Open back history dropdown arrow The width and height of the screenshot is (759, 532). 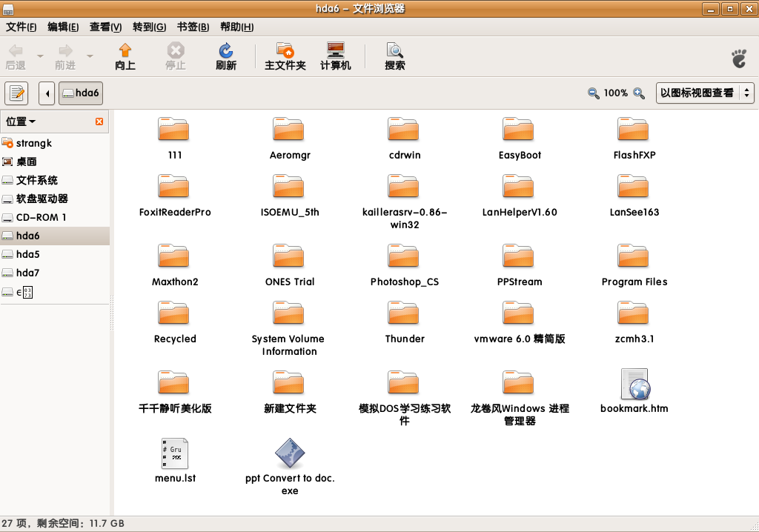40,56
